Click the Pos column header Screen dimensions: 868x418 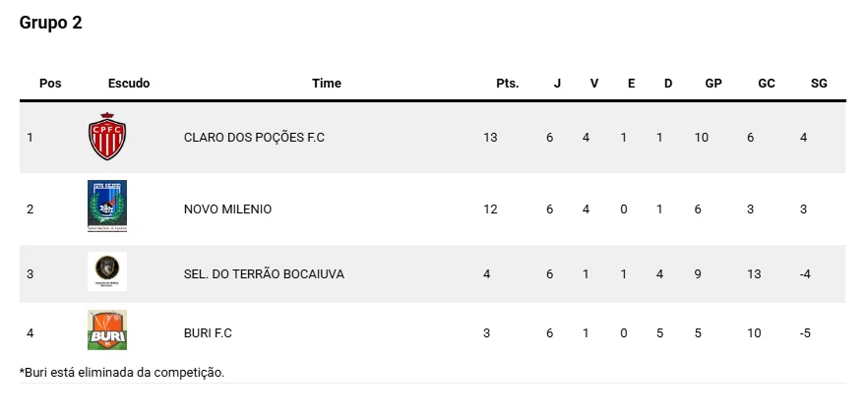50,84
